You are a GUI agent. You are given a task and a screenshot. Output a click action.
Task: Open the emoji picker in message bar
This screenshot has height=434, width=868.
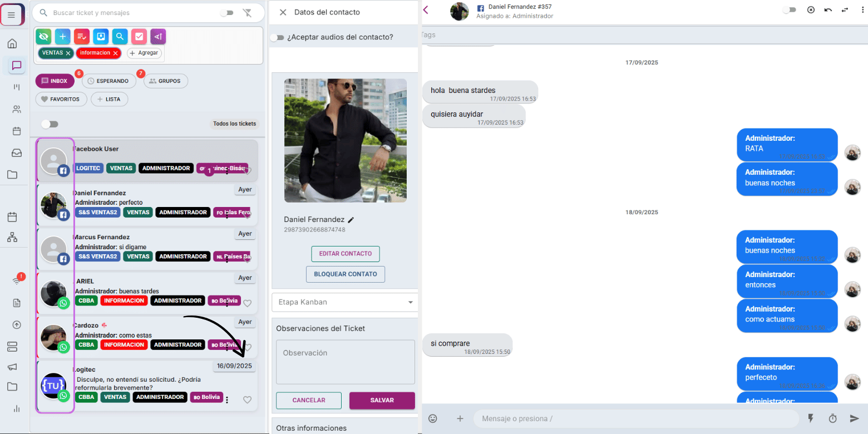click(432, 418)
